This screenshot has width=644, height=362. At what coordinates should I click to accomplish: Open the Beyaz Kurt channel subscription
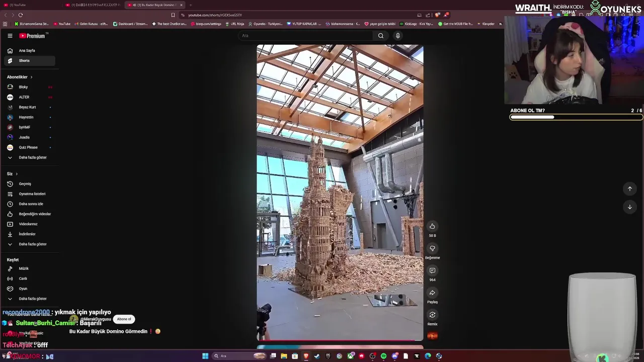tap(30, 107)
